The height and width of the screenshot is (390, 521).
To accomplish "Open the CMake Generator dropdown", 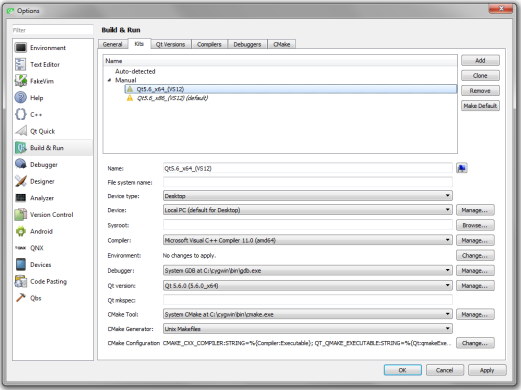I will 307,329.
